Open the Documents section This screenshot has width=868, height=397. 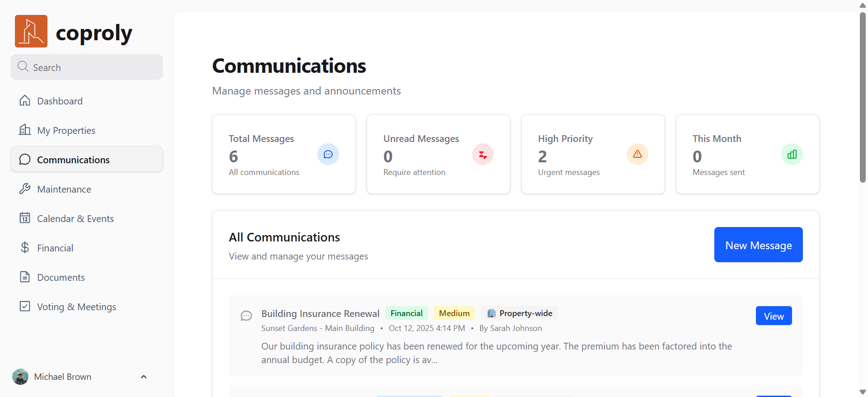click(x=87, y=277)
